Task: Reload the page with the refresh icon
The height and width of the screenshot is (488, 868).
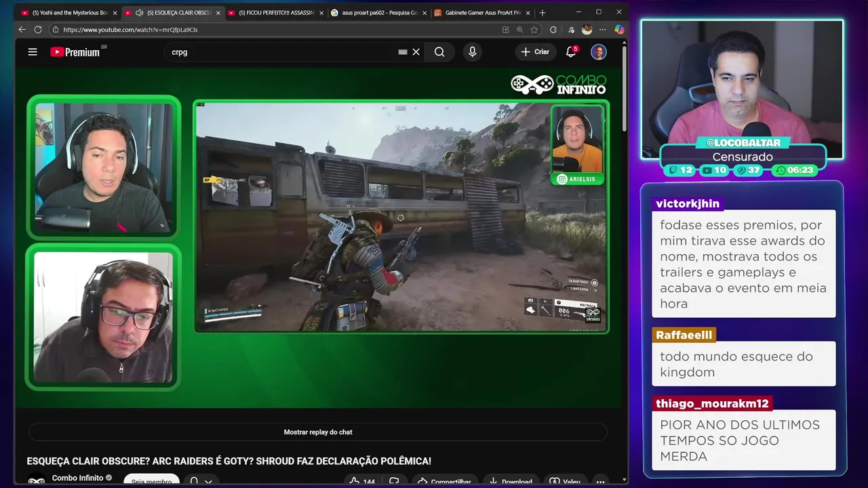Action: point(38,30)
